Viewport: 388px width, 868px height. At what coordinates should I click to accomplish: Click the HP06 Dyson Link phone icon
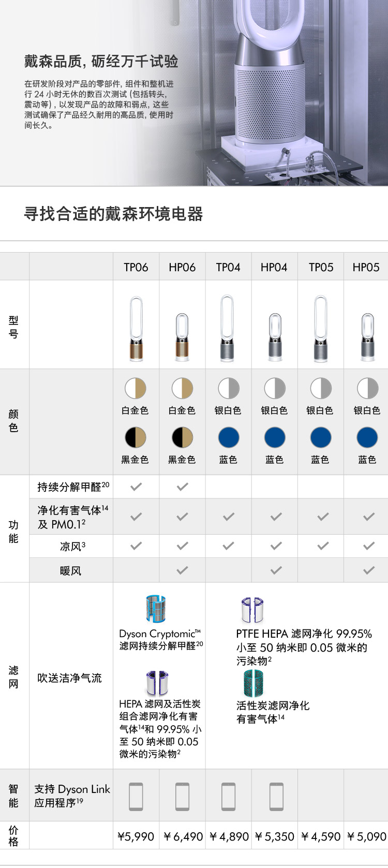pos(183,796)
